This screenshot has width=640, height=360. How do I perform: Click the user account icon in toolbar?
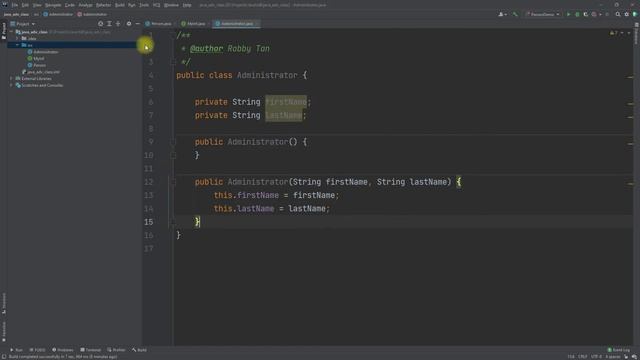coord(502,14)
